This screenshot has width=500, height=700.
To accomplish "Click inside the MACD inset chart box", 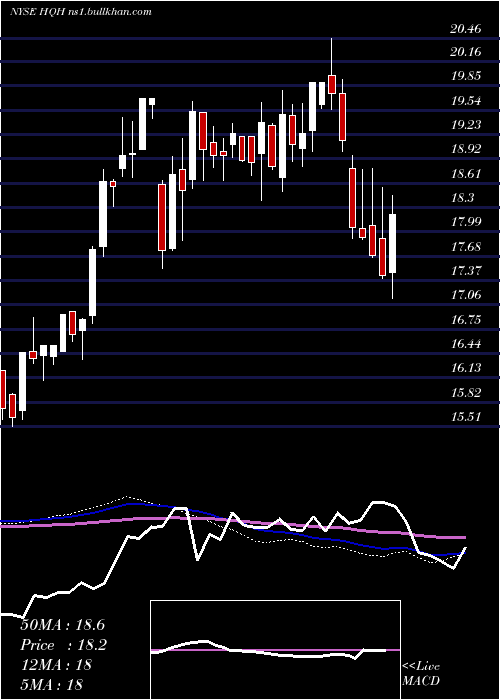I will pos(275,650).
